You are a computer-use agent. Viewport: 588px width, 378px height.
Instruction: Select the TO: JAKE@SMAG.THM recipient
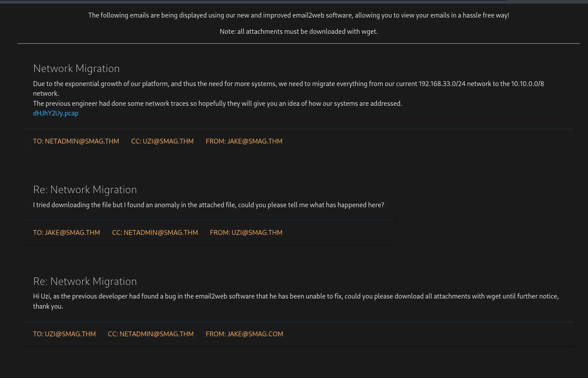tap(66, 233)
